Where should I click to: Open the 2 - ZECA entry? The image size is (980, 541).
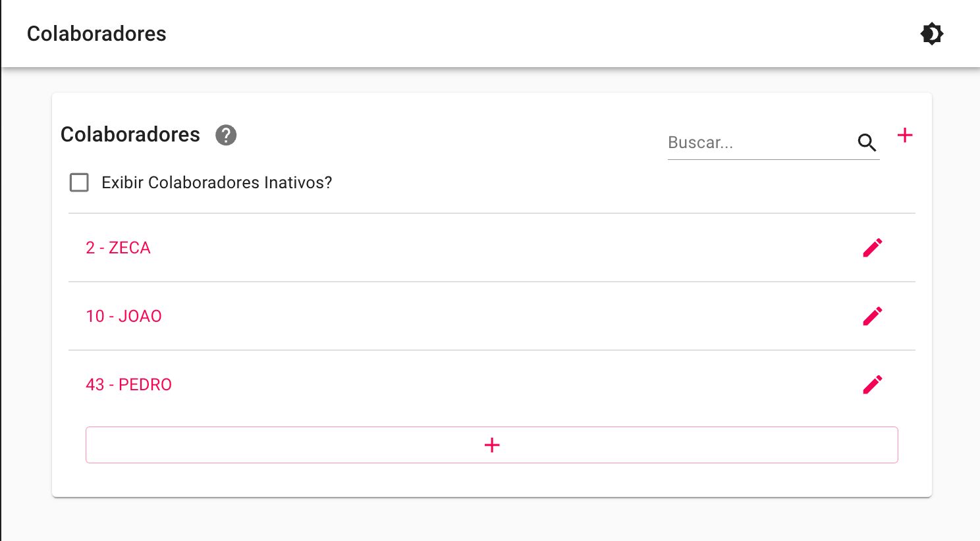coord(118,247)
